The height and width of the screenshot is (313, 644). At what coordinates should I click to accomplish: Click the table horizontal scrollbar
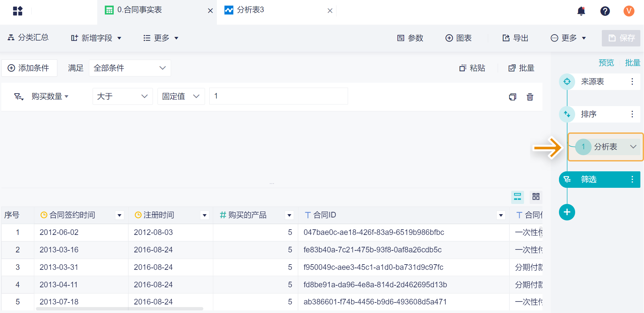(120, 309)
